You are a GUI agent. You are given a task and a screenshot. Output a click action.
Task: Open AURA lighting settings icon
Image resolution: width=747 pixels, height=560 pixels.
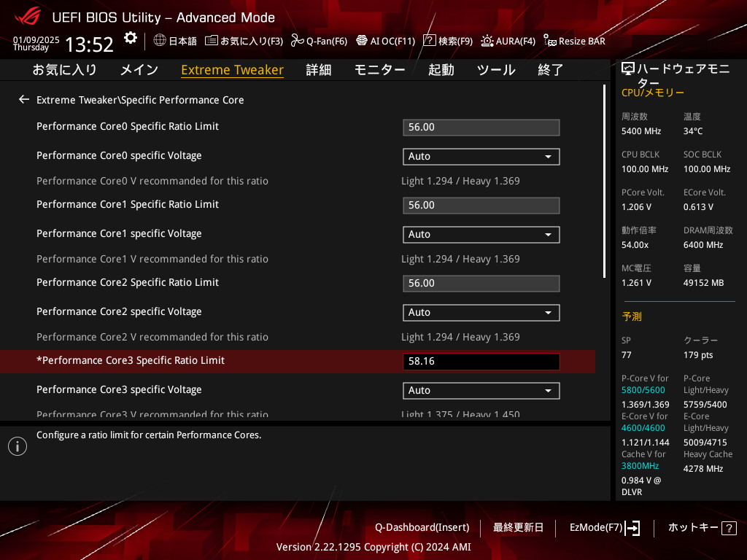point(487,41)
